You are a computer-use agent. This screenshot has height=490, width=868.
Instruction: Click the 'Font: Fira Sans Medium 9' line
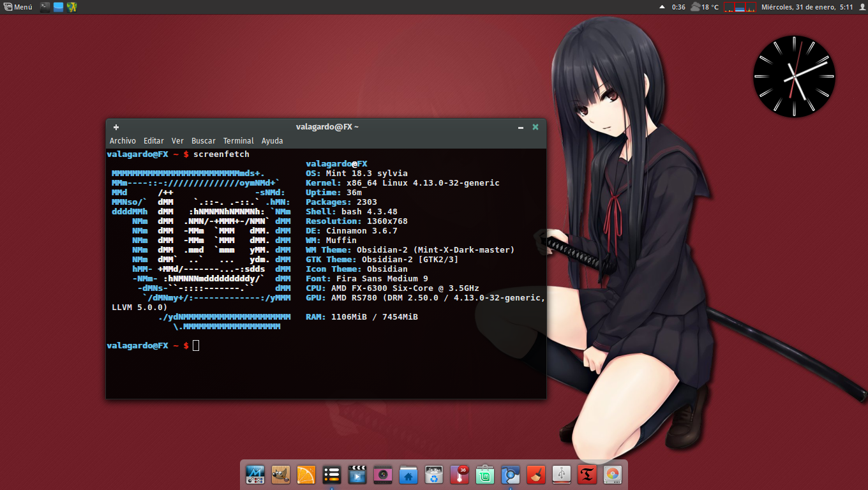tap(366, 279)
